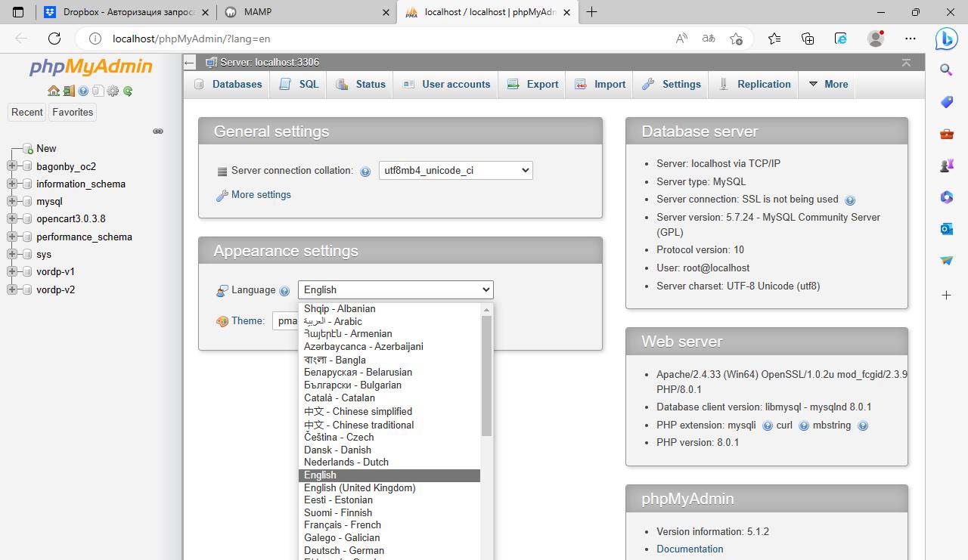This screenshot has height=560, width=968.
Task: Click help icon beside Server connection collation
Action: [x=365, y=172]
